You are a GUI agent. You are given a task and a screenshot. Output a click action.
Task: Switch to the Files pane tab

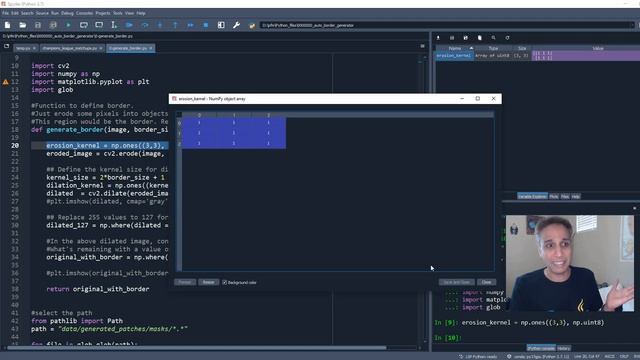[x=565, y=196]
